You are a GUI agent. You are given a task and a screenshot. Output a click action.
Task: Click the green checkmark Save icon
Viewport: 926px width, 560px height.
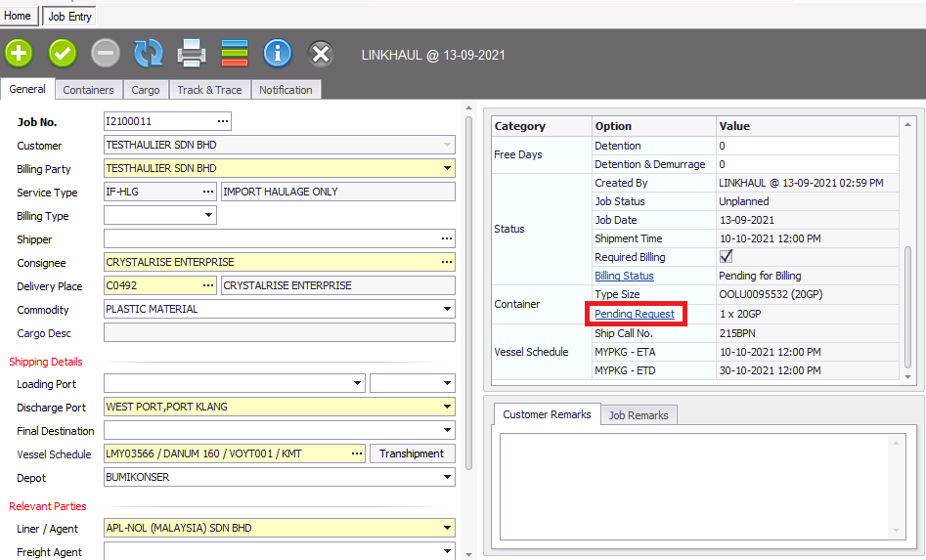(x=63, y=53)
